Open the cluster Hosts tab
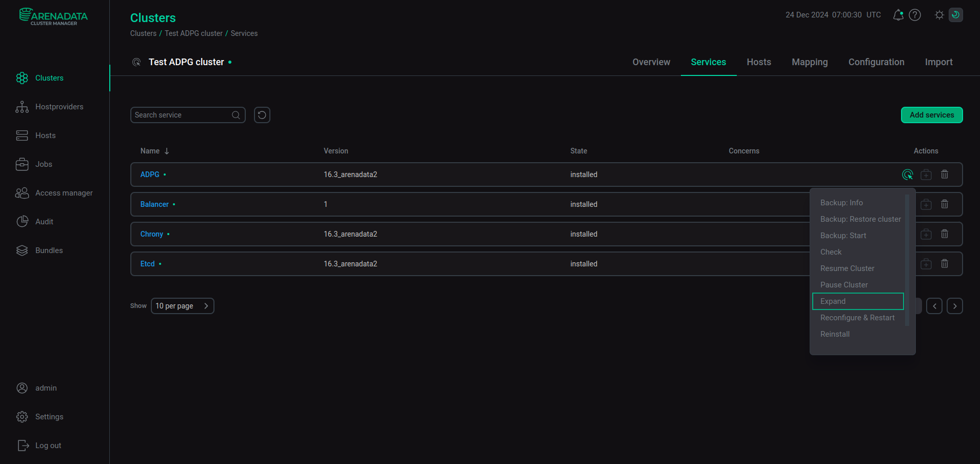This screenshot has height=464, width=980. pyautogui.click(x=759, y=62)
